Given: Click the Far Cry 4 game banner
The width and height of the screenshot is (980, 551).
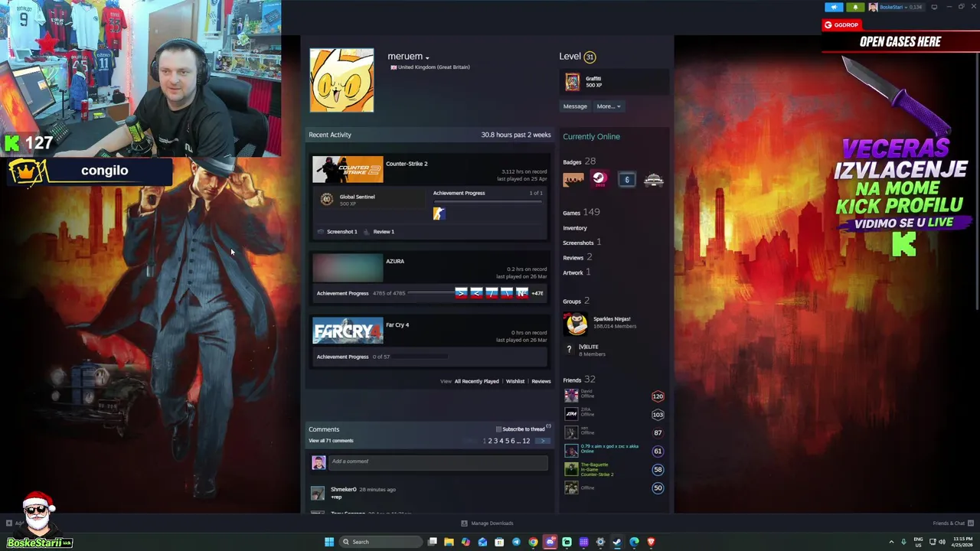Looking at the screenshot, I should 348,331.
